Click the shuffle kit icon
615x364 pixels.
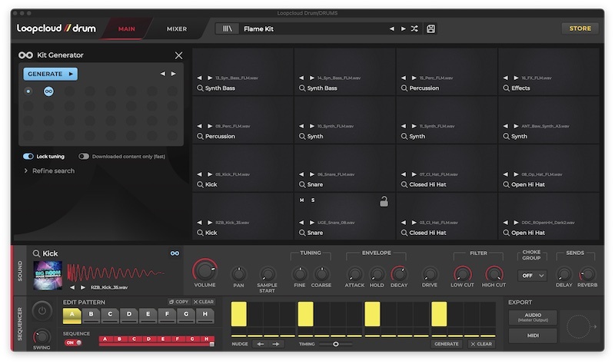tap(414, 28)
